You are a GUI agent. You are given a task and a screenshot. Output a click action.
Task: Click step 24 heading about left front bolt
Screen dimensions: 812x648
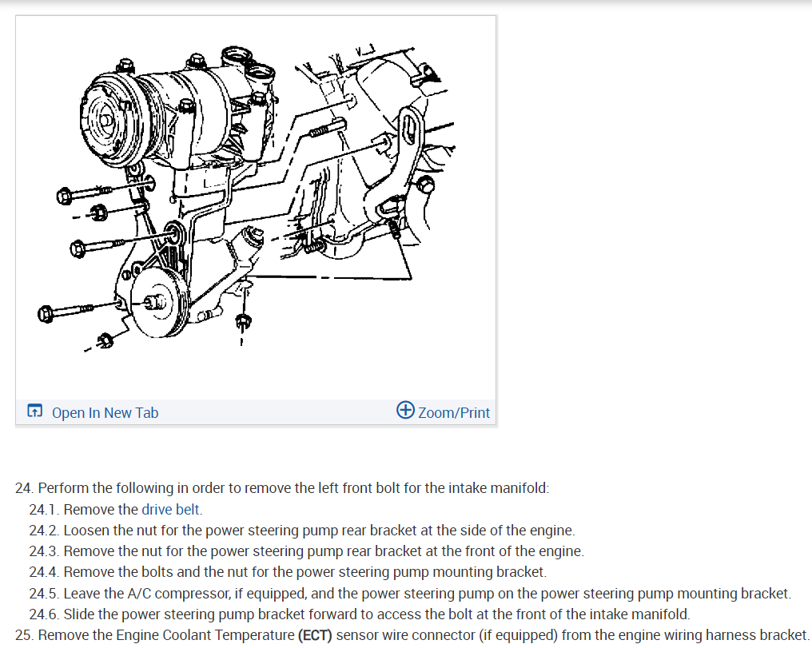pos(282,488)
